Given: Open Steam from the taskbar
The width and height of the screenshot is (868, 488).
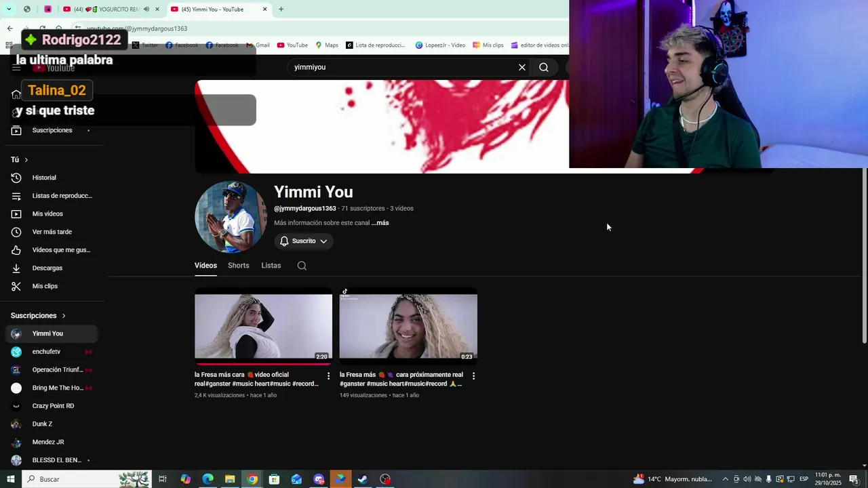Looking at the screenshot, I should click(x=363, y=479).
